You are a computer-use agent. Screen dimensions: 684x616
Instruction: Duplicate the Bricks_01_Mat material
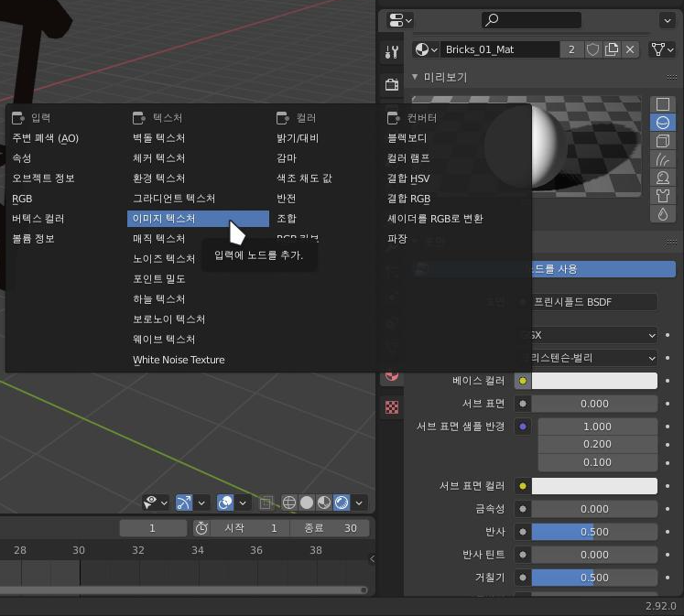(612, 49)
